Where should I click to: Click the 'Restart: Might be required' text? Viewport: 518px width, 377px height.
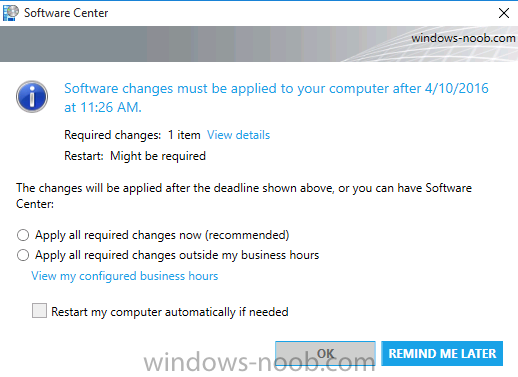[135, 156]
